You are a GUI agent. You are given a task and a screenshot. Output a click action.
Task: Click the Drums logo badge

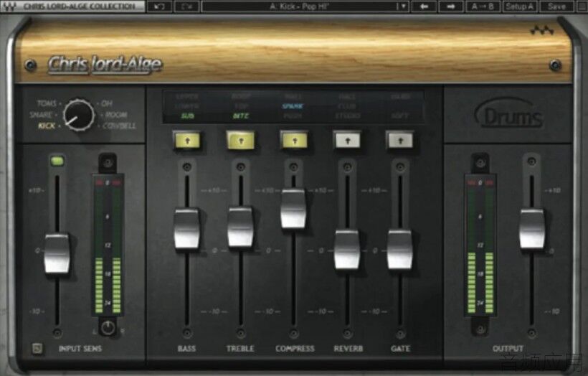click(x=509, y=113)
